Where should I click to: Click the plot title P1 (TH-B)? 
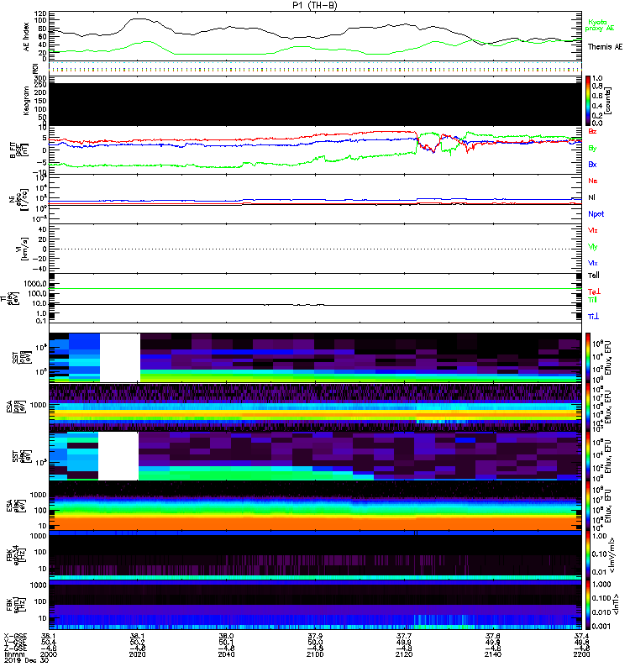pyautogui.click(x=315, y=5)
